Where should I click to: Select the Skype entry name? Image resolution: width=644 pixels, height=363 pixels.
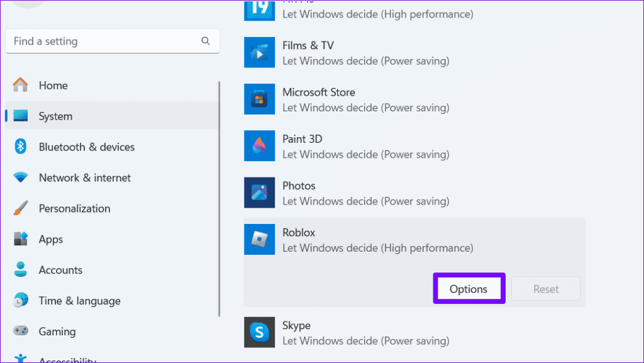[x=296, y=326]
